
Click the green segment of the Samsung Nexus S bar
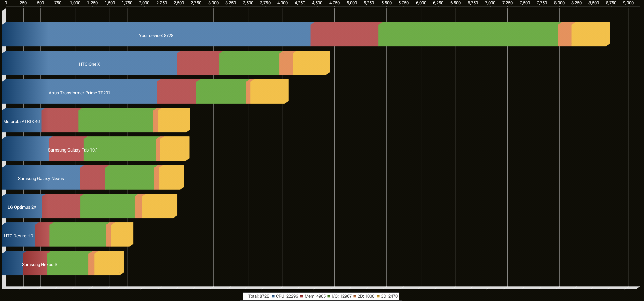pyautogui.click(x=68, y=263)
